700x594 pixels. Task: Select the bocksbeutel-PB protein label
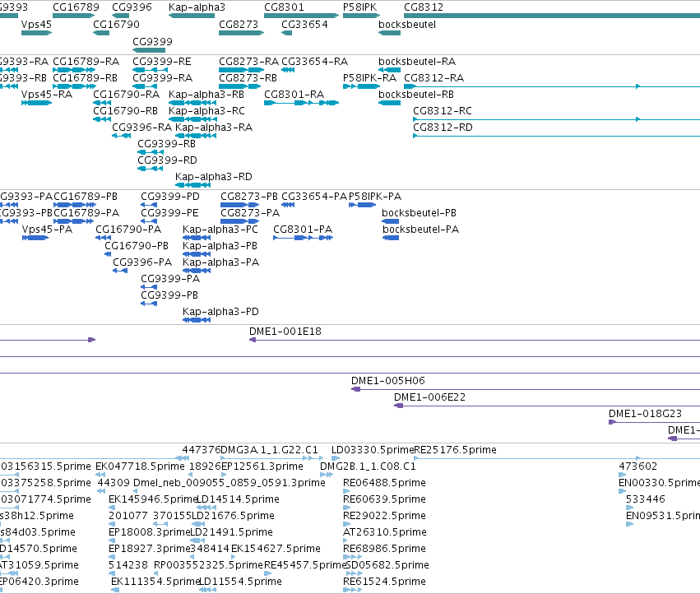pos(420,213)
